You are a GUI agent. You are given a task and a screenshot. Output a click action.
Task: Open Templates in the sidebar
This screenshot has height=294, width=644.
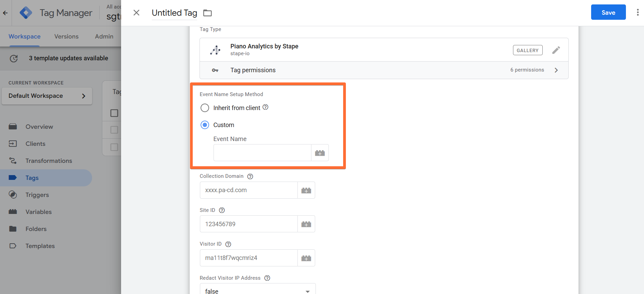point(46,246)
